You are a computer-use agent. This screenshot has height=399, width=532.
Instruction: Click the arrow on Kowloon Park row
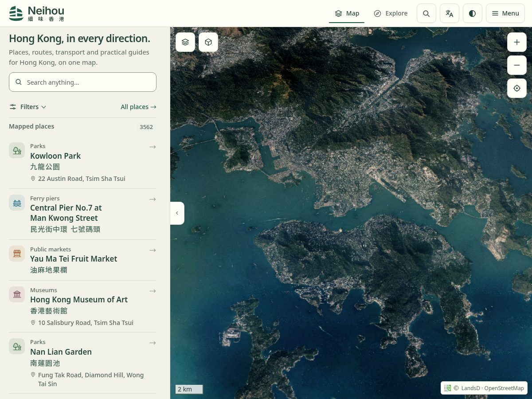tap(153, 147)
